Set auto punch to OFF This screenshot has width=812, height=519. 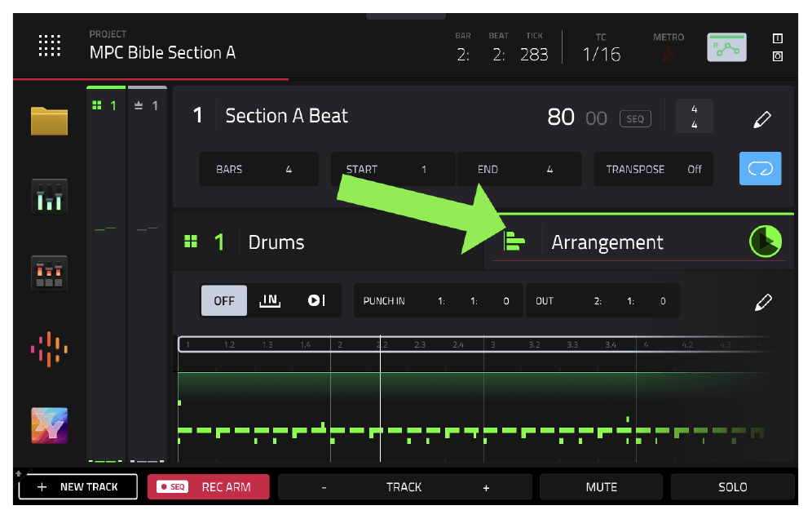click(223, 301)
